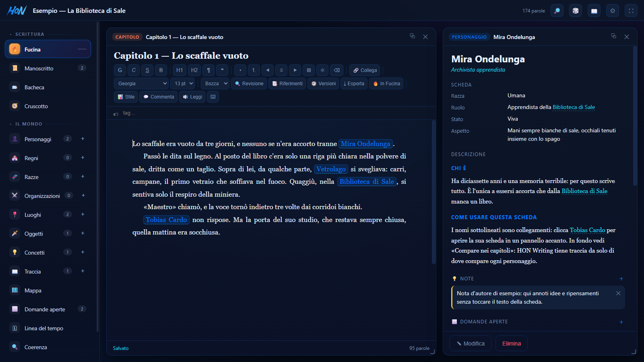Toggle numbered list formatting
Image resolution: width=644 pixels, height=362 pixels.
coord(254,70)
